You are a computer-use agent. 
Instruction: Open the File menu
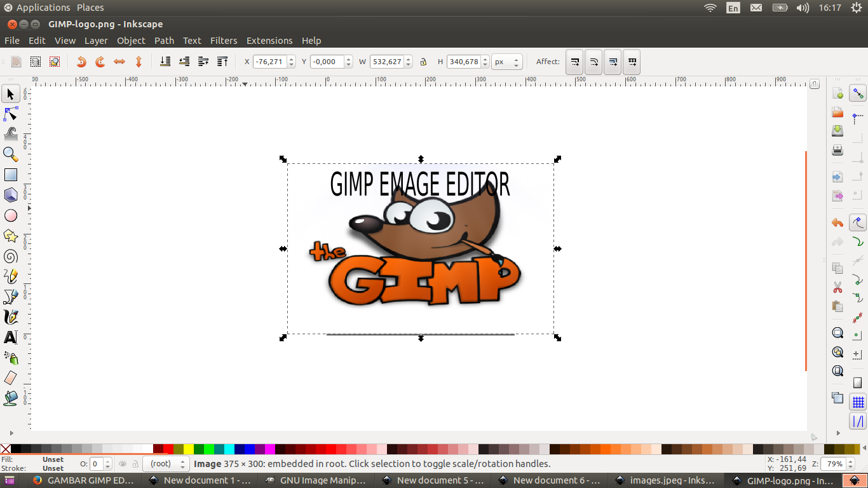tap(12, 40)
